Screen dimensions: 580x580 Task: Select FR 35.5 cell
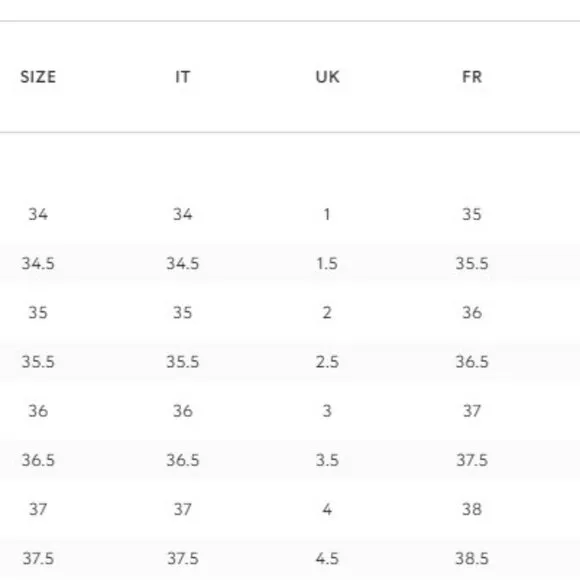pos(472,263)
